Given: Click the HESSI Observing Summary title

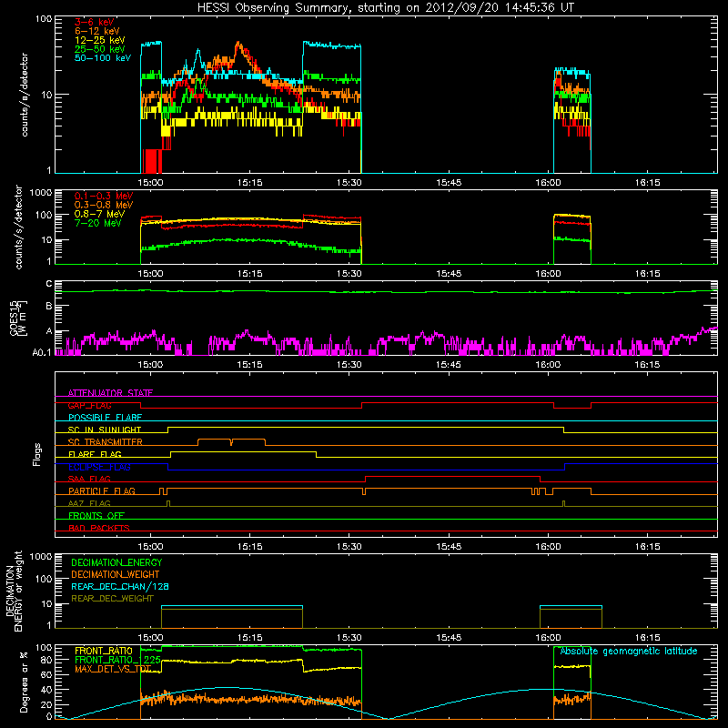Looking at the screenshot, I should click(x=386, y=7).
